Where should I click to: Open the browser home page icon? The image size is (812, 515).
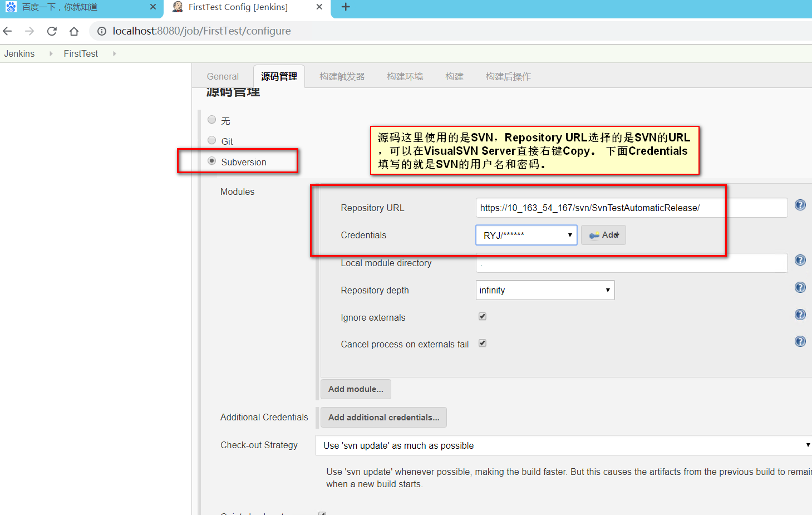74,31
